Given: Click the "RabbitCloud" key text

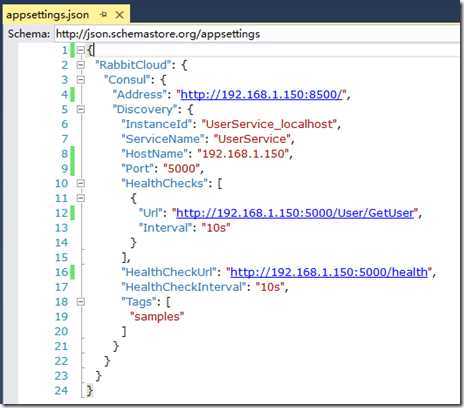Looking at the screenshot, I should coord(133,65).
